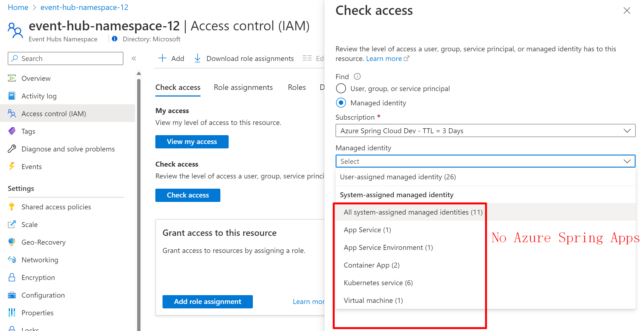Viewport: 644px width, 331px height.
Task: Click the View my access button
Action: pyautogui.click(x=192, y=142)
